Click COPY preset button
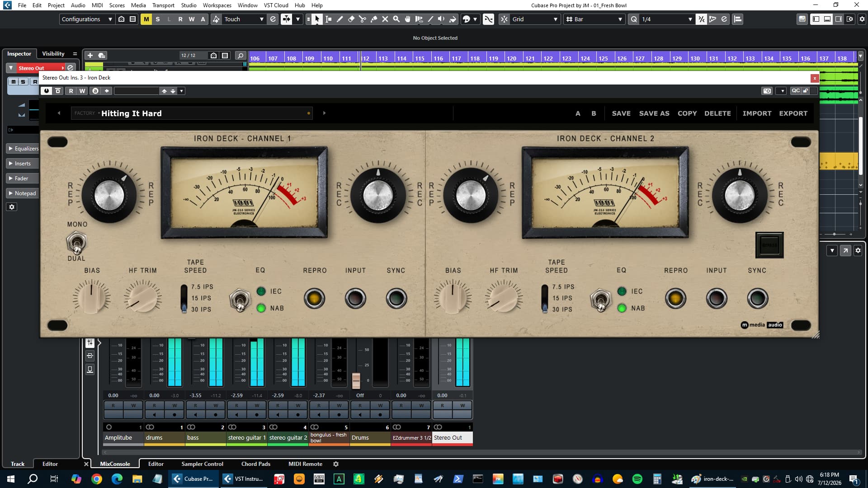The image size is (868, 488). [x=687, y=113]
